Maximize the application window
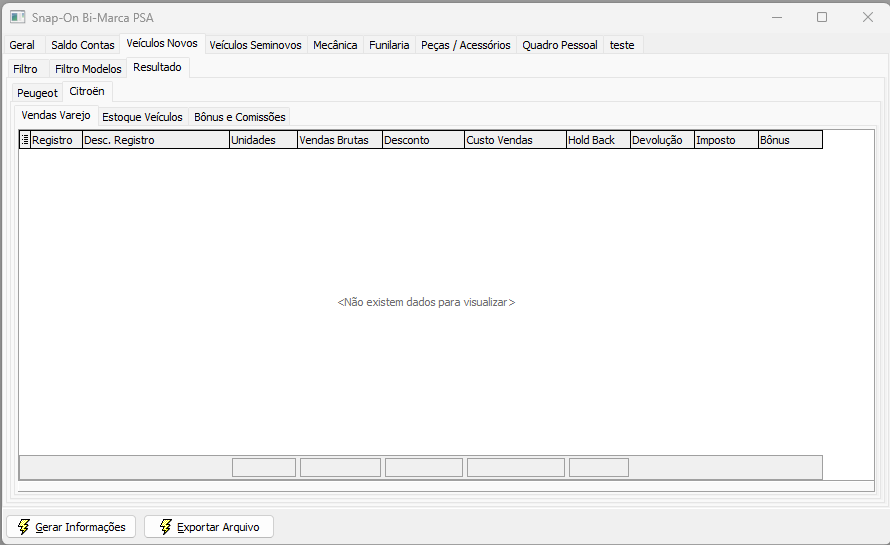The image size is (890, 545). 822,18
